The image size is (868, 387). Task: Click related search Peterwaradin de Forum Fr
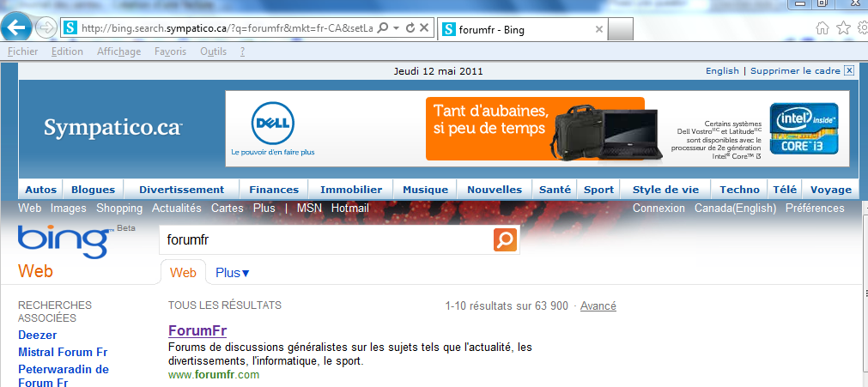point(64,376)
